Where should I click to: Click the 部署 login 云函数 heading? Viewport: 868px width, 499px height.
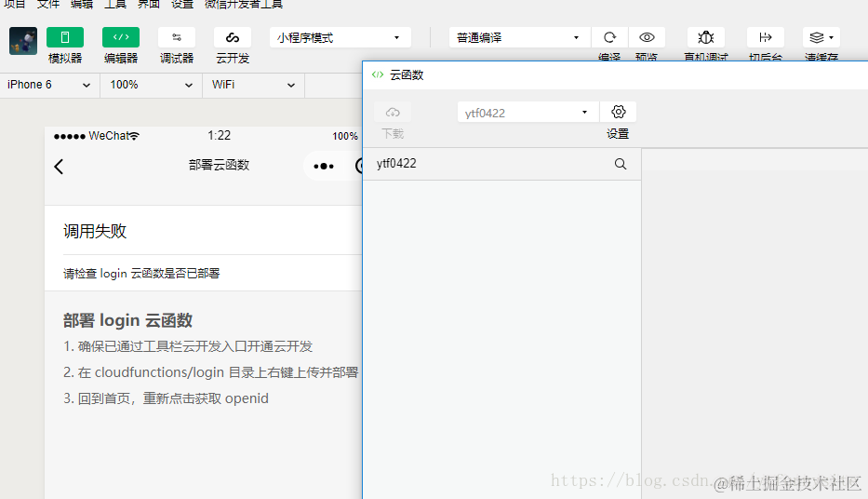(127, 320)
